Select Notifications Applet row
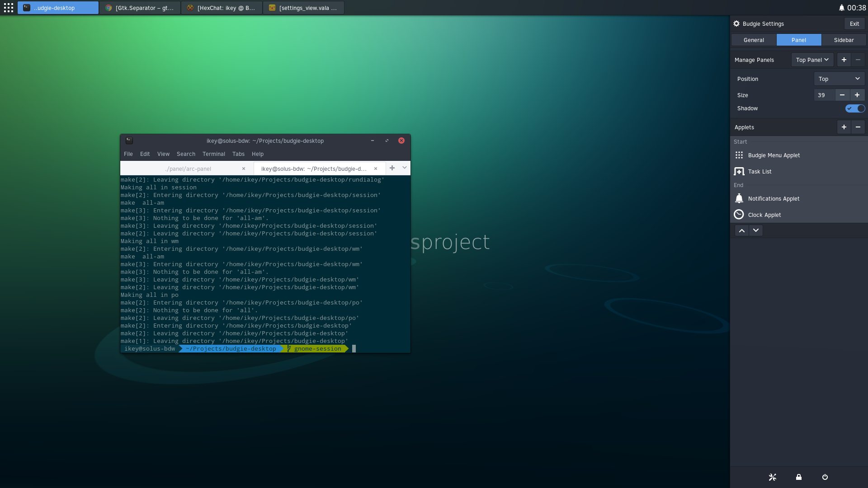 click(x=799, y=198)
